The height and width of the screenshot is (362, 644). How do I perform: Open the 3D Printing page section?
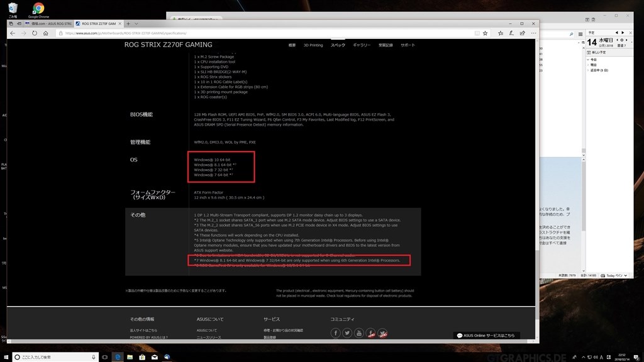click(313, 45)
